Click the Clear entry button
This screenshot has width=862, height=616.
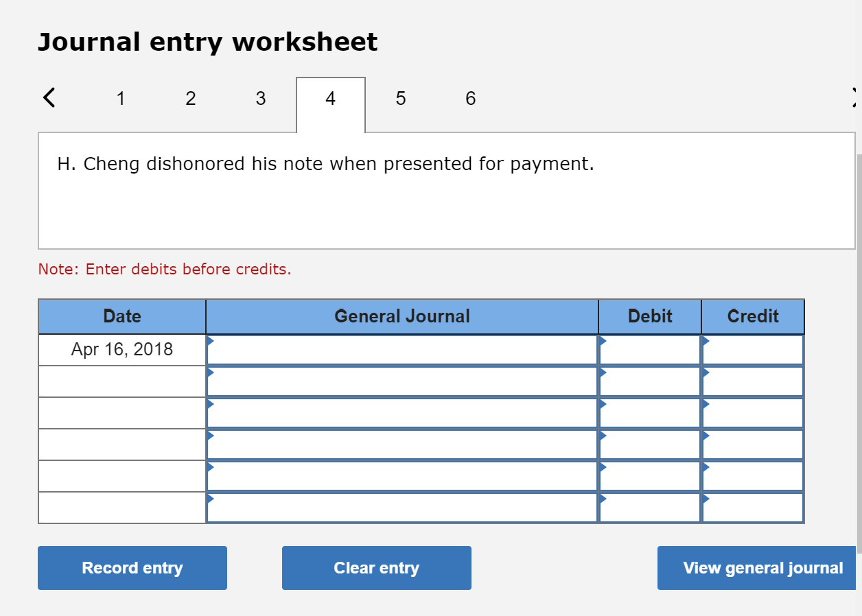click(x=376, y=567)
